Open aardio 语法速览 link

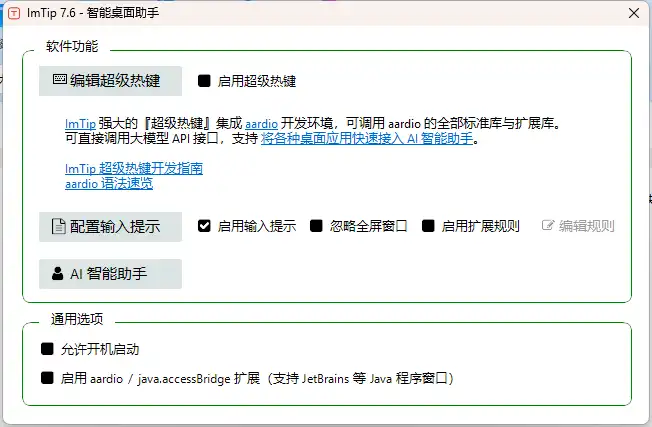109,183
